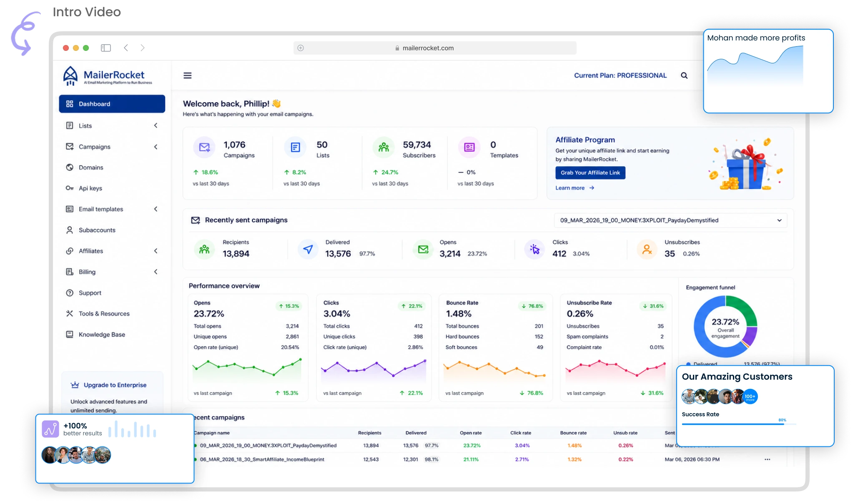Click the Unsubscribe Rate 31.6% change badge
The height and width of the screenshot is (504, 853).
(653, 306)
